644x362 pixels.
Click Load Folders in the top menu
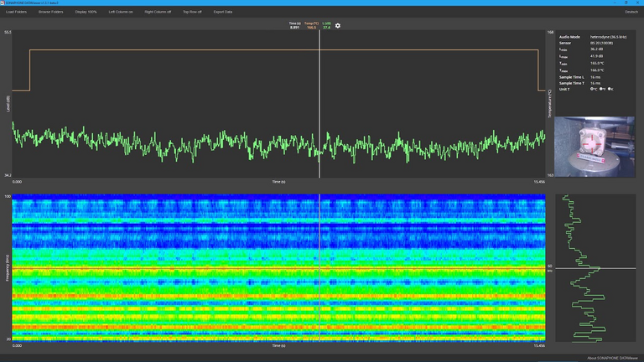(x=16, y=12)
